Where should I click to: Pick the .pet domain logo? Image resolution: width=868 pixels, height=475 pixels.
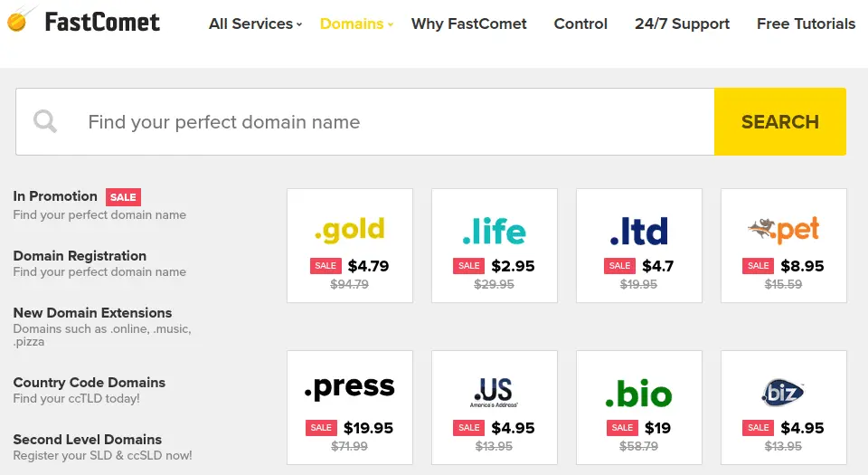783,230
